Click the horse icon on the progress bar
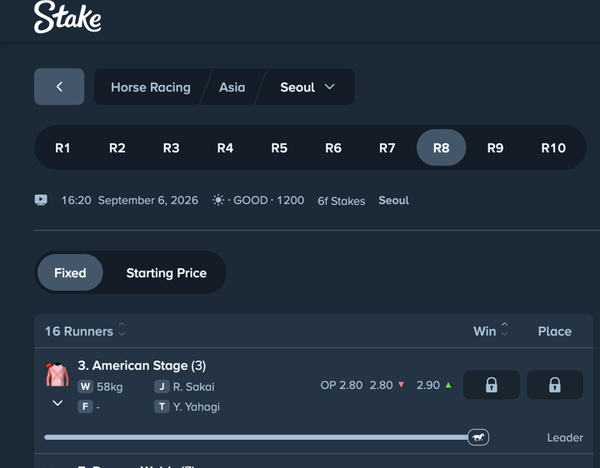 [478, 437]
